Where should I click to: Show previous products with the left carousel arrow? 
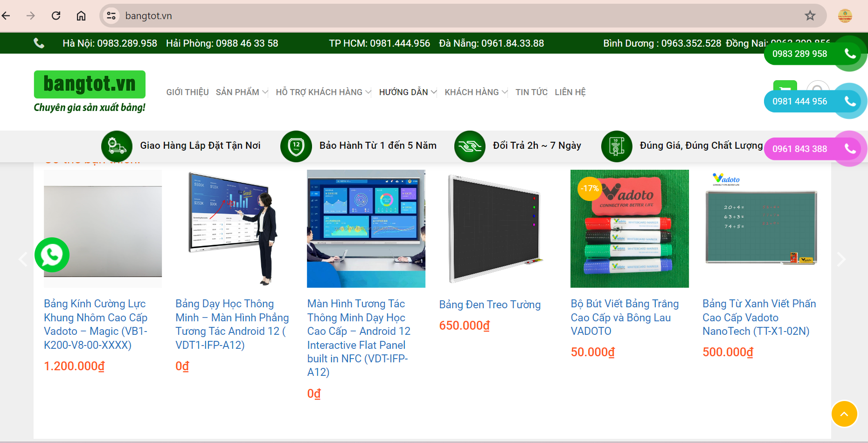point(23,259)
